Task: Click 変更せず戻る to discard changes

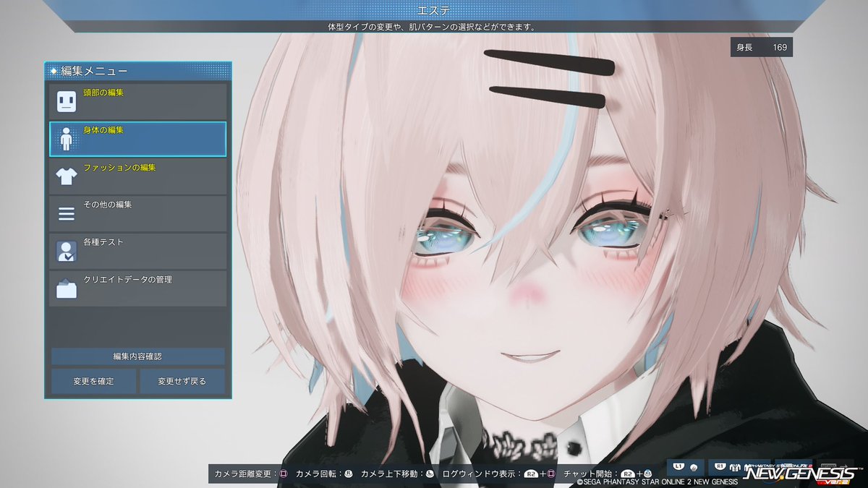Action: tap(182, 381)
